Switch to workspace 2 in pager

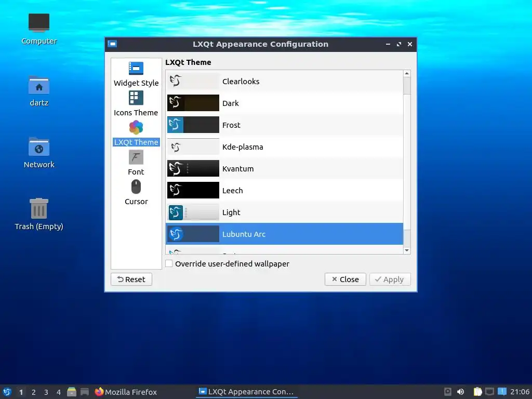(x=34, y=392)
